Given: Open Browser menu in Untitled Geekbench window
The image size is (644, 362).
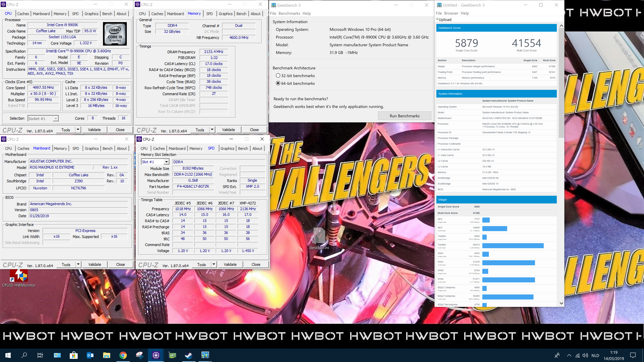Looking at the screenshot, I should point(451,13).
